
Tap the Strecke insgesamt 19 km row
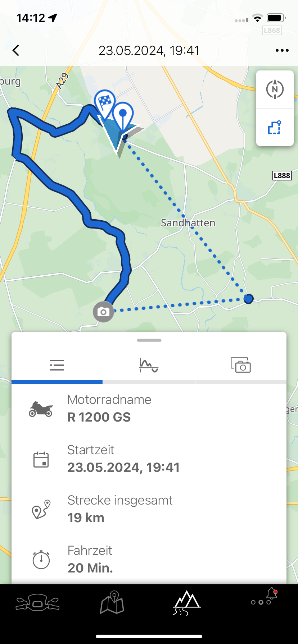click(149, 509)
